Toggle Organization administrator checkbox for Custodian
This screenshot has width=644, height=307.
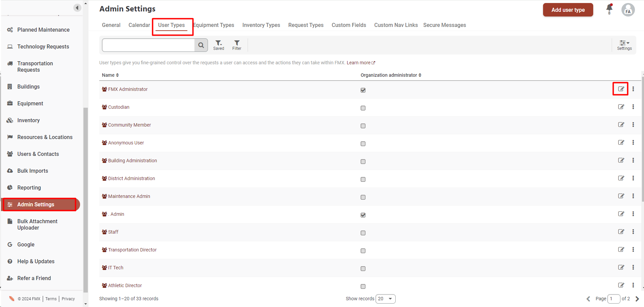(363, 108)
